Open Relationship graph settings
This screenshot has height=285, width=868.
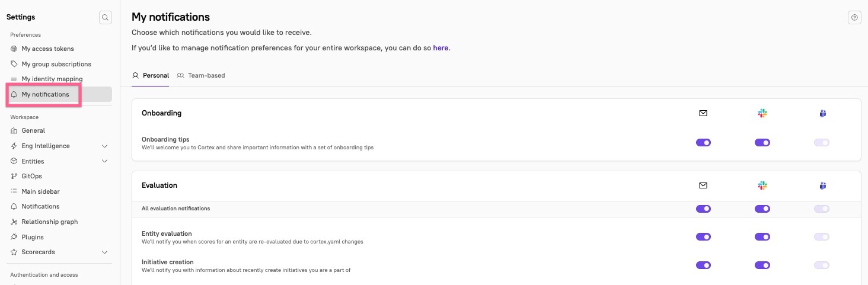(x=49, y=222)
